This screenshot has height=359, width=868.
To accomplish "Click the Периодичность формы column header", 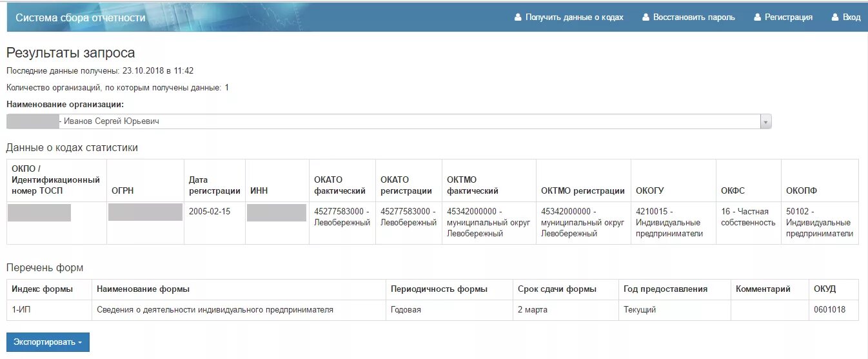I will 449,289.
